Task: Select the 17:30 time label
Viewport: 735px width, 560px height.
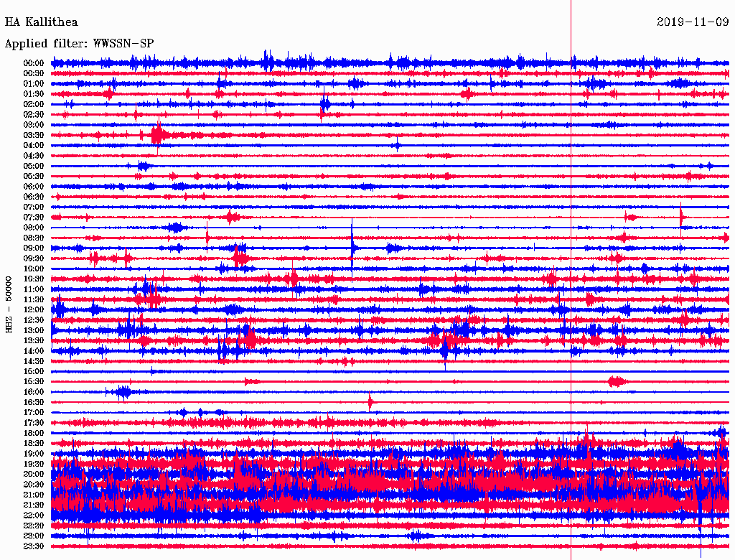Action: [x=34, y=423]
